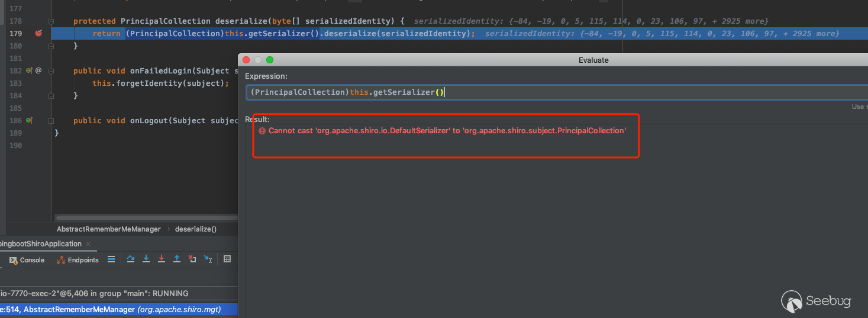Image resolution: width=868 pixels, height=318 pixels.
Task: Click the Step Over debug icon
Action: (131, 259)
